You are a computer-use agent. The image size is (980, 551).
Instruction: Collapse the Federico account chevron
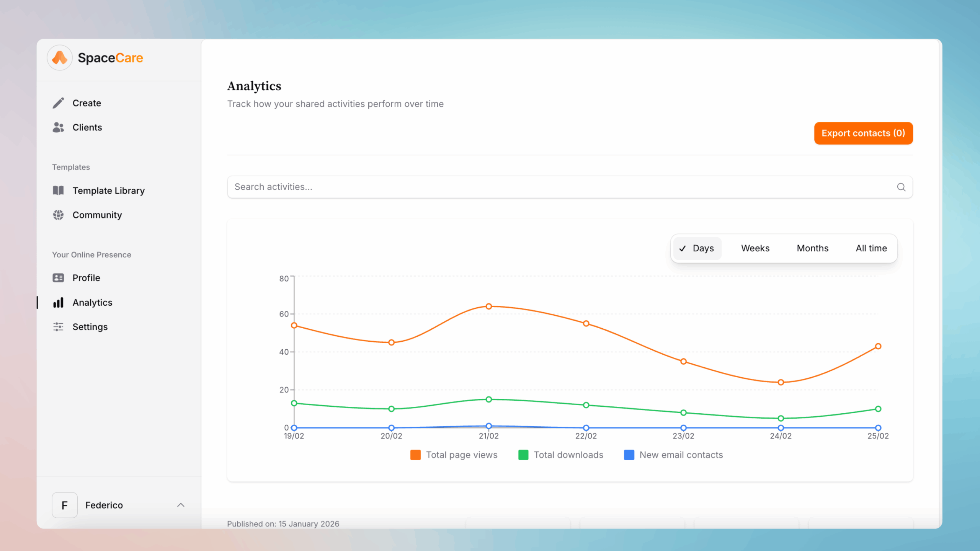(x=181, y=505)
